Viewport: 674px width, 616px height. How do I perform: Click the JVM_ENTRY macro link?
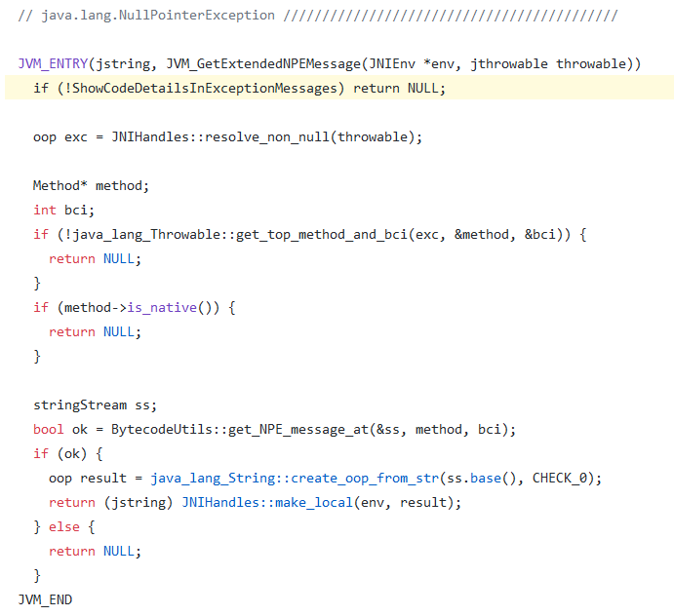click(52, 63)
